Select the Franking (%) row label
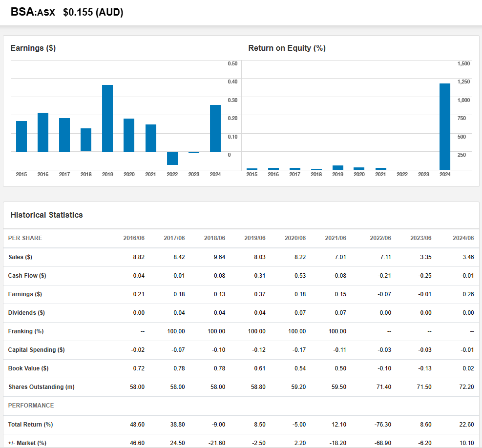This screenshot has height=448, width=482. point(26,331)
